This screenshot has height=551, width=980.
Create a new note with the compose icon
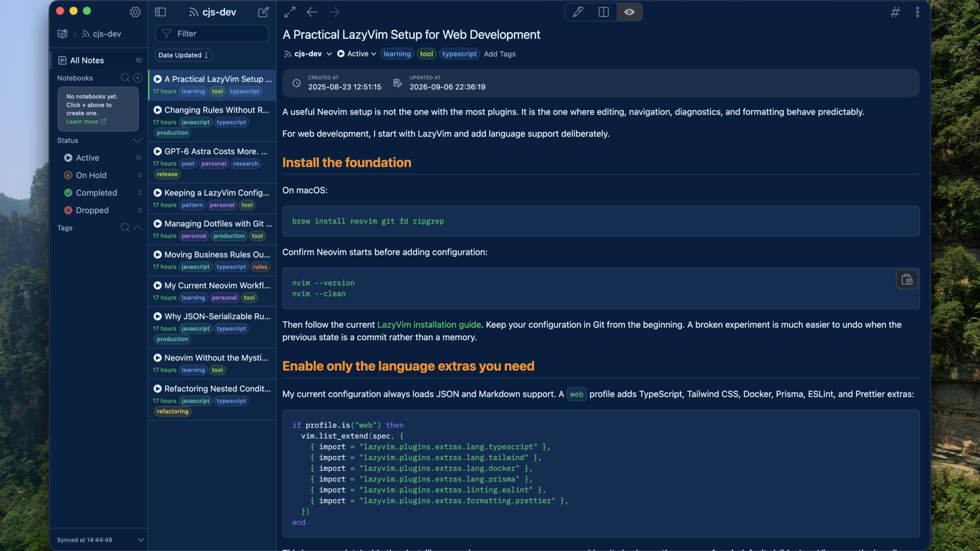pyautogui.click(x=263, y=12)
